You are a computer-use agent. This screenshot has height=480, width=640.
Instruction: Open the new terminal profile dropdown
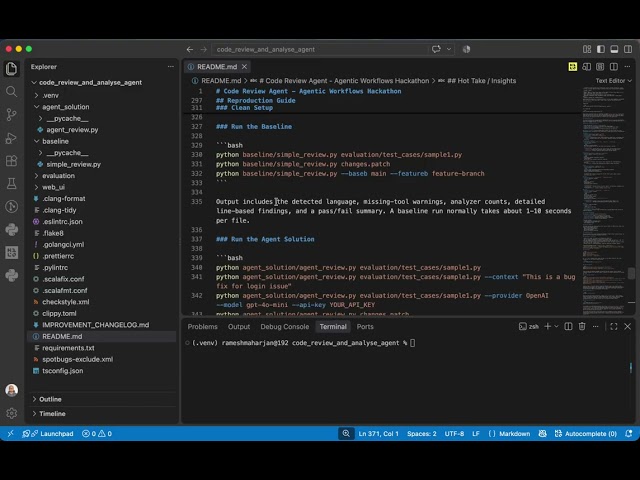point(556,327)
